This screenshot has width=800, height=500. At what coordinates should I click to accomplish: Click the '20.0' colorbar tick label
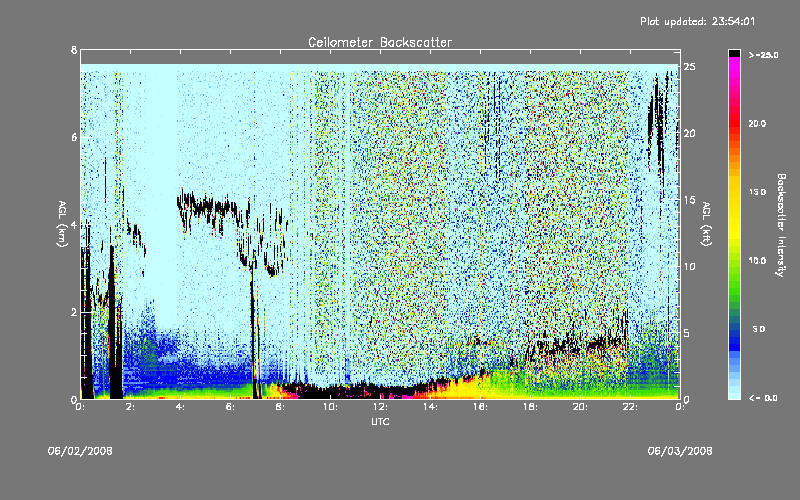coord(757,123)
